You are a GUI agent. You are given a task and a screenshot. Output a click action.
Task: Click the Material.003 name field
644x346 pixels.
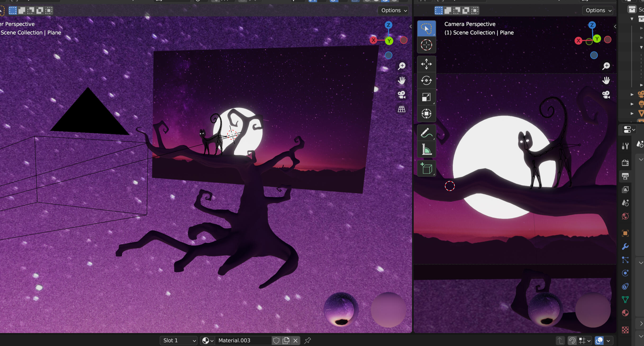coord(242,340)
